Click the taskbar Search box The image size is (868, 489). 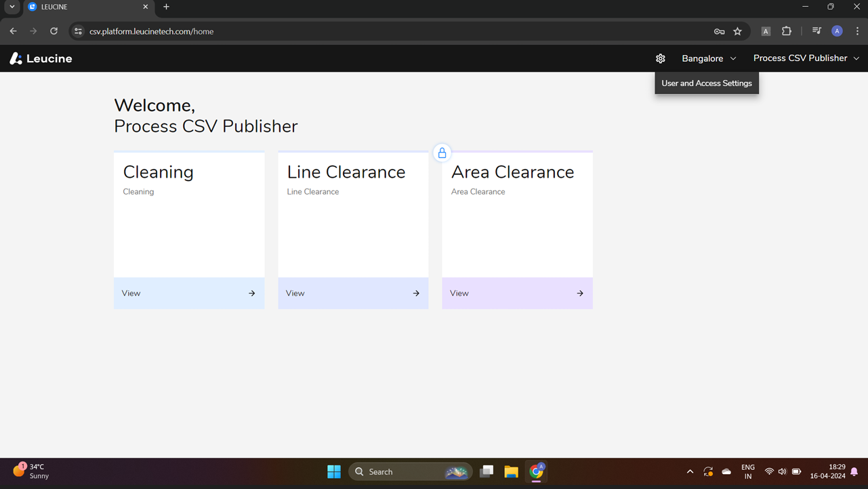tap(411, 471)
